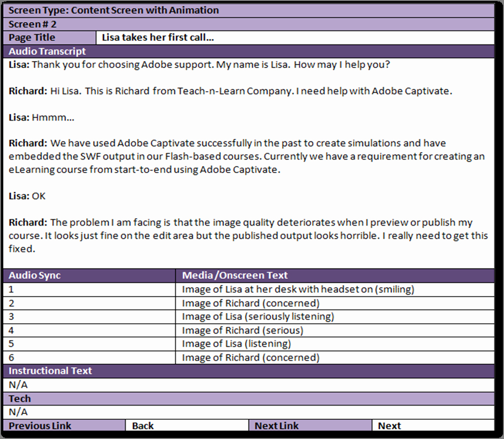Click 'The problem I am facing' paragraph
Viewport: 504px width, 439px height.
248,236
